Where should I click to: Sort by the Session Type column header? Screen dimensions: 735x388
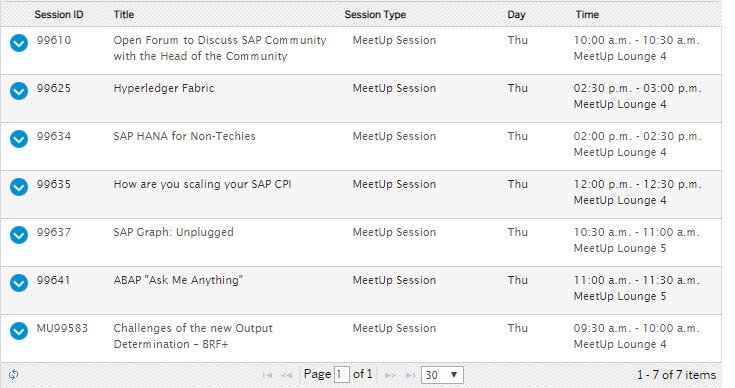click(375, 15)
